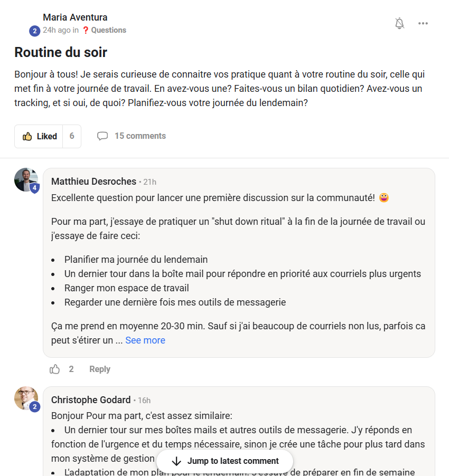Toggle the Liked thumbs-up button on post

coord(39,136)
